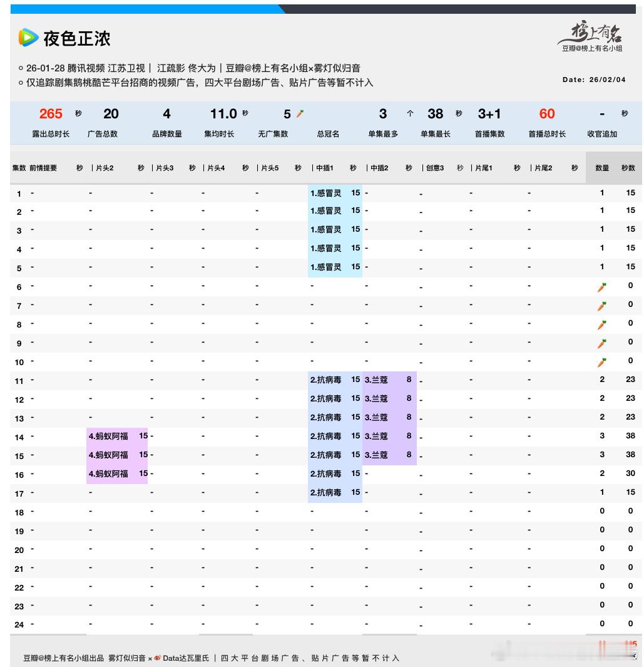Click the Date: 26/02/04 label
This screenshot has height=667, width=644.
point(594,80)
